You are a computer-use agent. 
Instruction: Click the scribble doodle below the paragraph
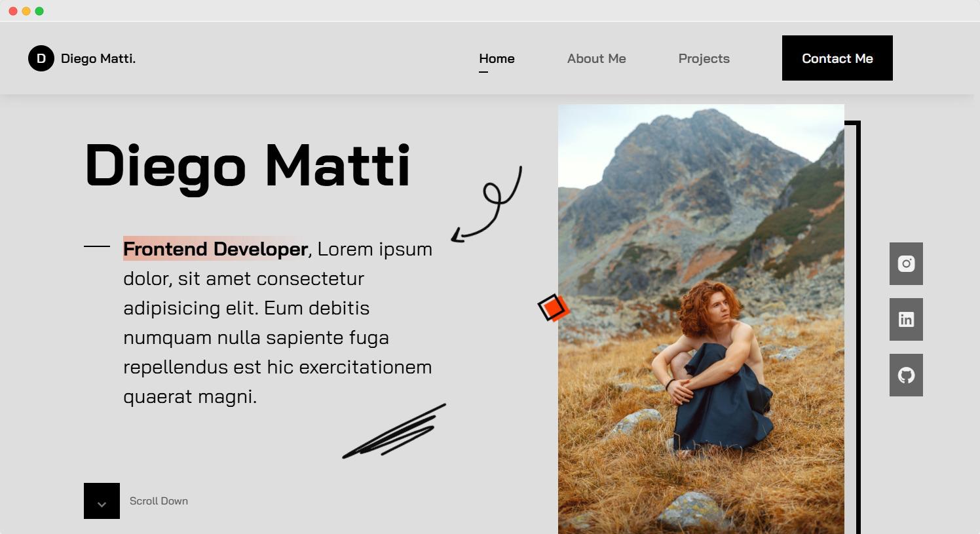coord(394,431)
